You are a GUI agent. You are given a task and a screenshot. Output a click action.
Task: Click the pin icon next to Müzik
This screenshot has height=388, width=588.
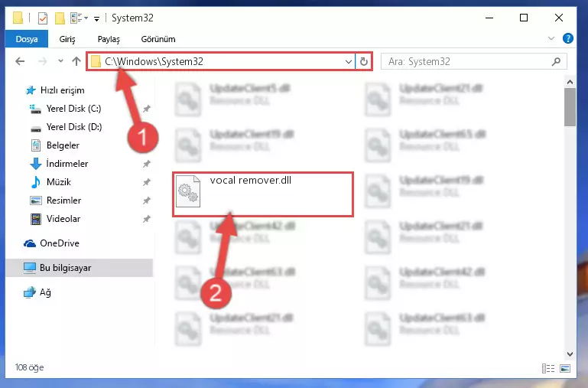click(146, 182)
